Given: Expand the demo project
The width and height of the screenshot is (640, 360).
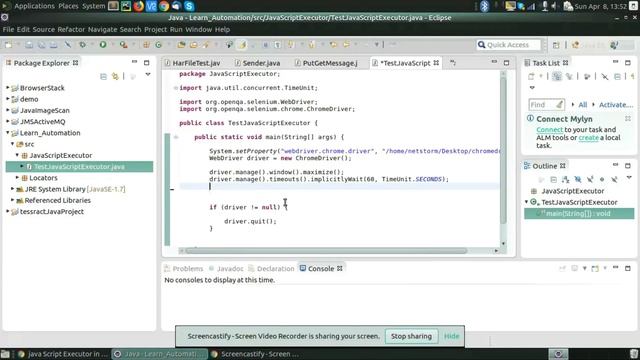Looking at the screenshot, I should [7, 99].
